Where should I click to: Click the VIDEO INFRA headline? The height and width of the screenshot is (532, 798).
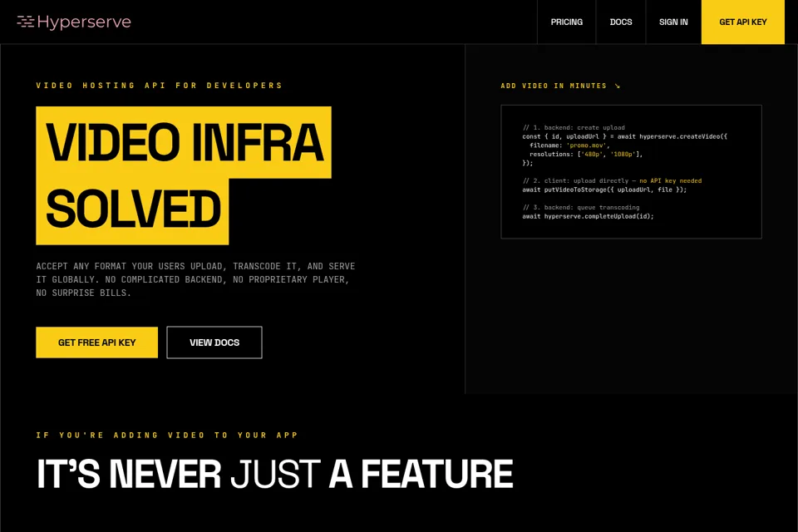[184, 142]
